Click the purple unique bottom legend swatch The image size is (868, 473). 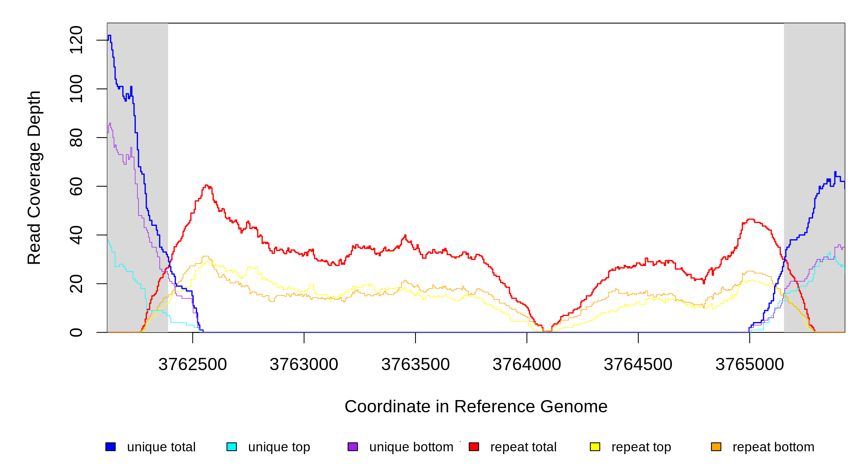[x=353, y=447]
